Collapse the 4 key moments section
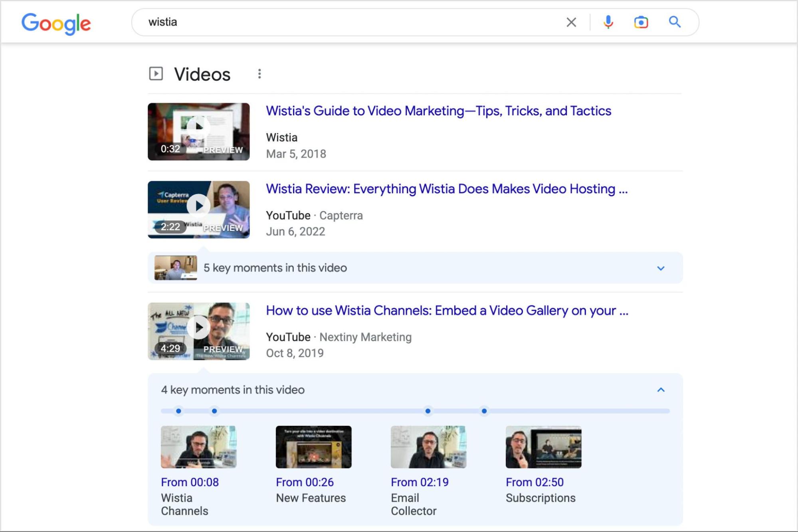This screenshot has height=532, width=798. 661,390
